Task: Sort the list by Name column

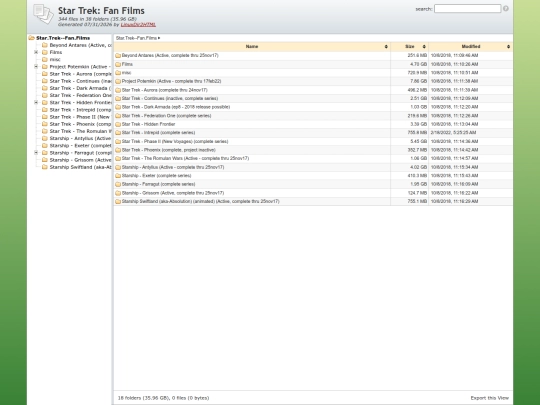Action: 252,46
